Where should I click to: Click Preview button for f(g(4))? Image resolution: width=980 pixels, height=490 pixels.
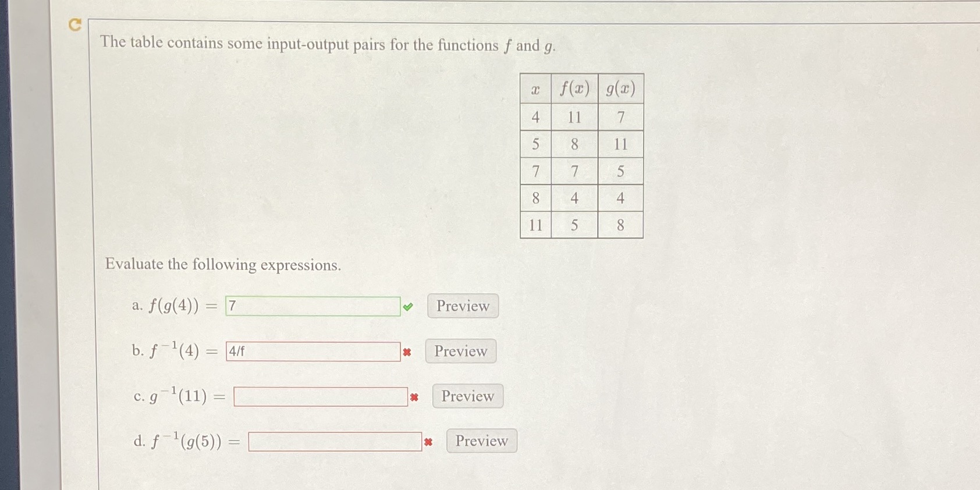(461, 306)
